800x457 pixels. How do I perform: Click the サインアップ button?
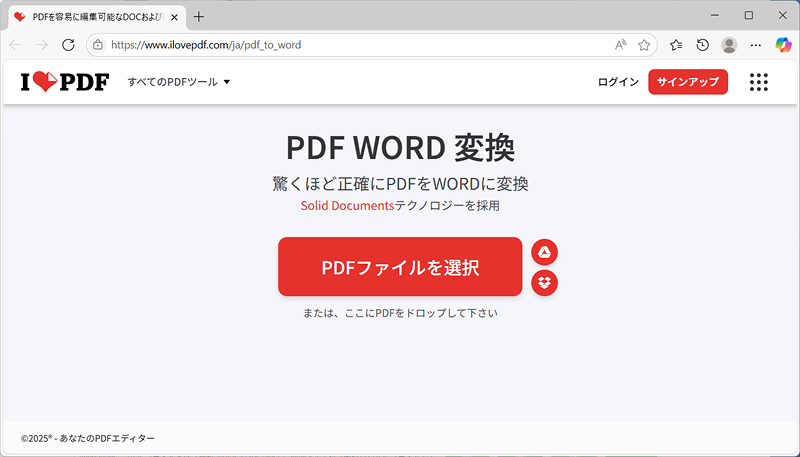coord(688,82)
